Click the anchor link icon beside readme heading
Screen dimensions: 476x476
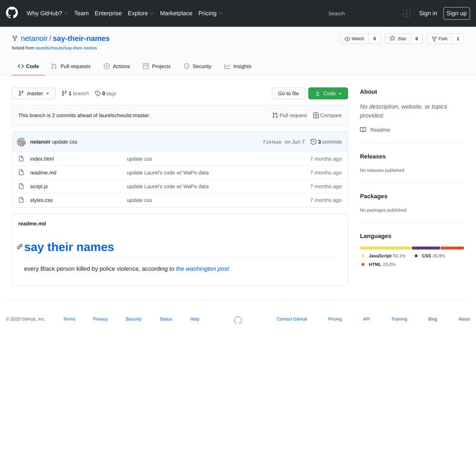point(20,247)
